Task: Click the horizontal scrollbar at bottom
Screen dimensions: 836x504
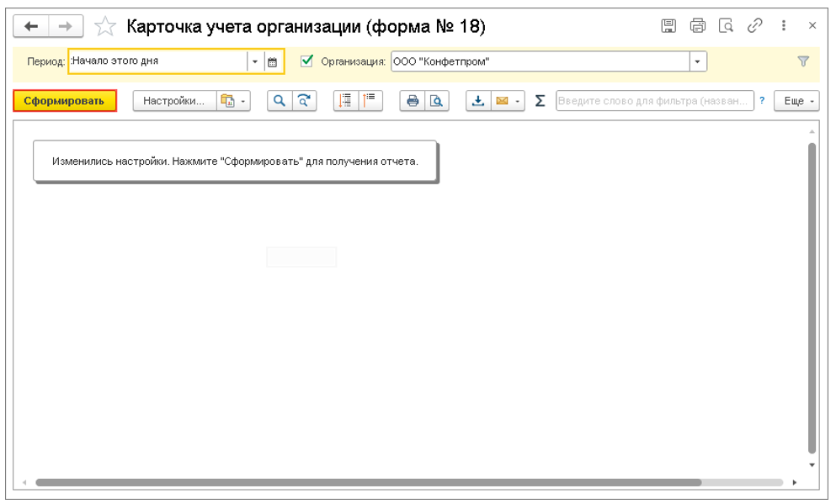Action: point(368,483)
